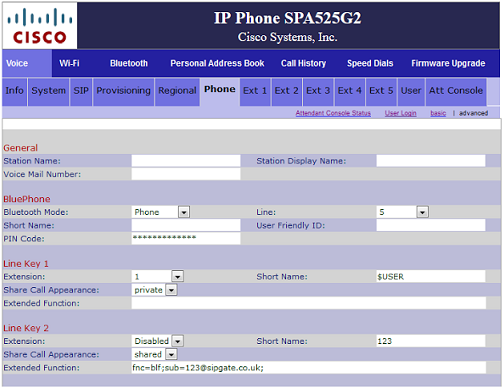Image resolution: width=504 pixels, height=388 pixels.
Task: Select the Phone sub-tab
Action: 220,91
